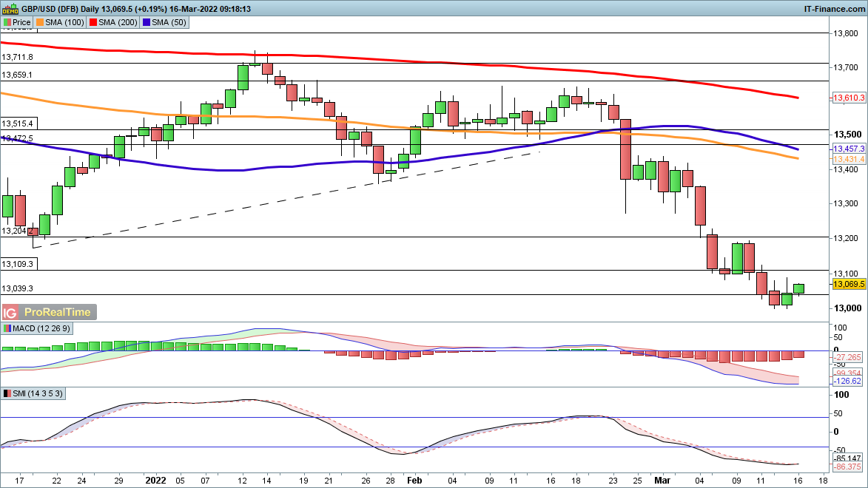Select the chart title GBP/USD (DFB) Daily text
Image resolution: width=868 pixels, height=488 pixels.
click(x=60, y=9)
